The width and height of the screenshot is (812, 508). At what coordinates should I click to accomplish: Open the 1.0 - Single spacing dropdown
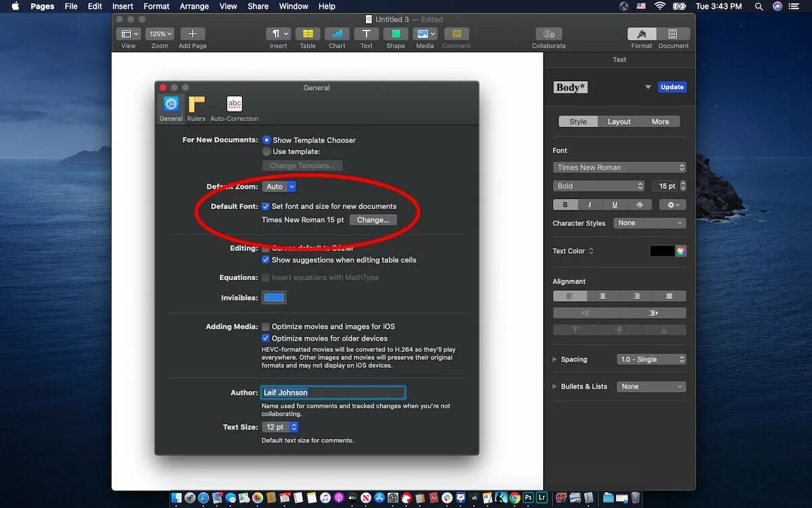pyautogui.click(x=652, y=359)
